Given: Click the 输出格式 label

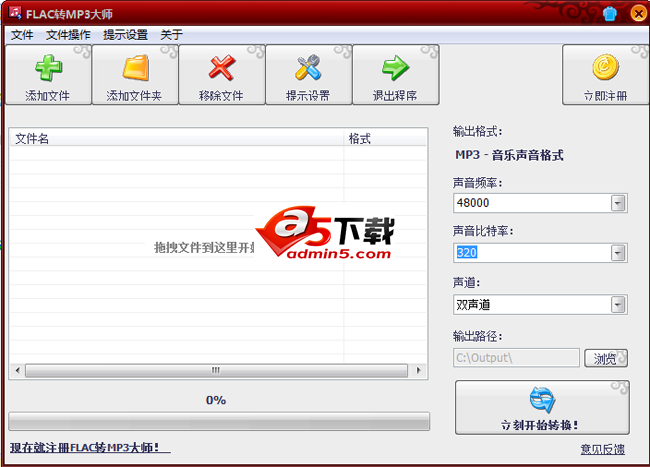Looking at the screenshot, I should click(x=478, y=132).
